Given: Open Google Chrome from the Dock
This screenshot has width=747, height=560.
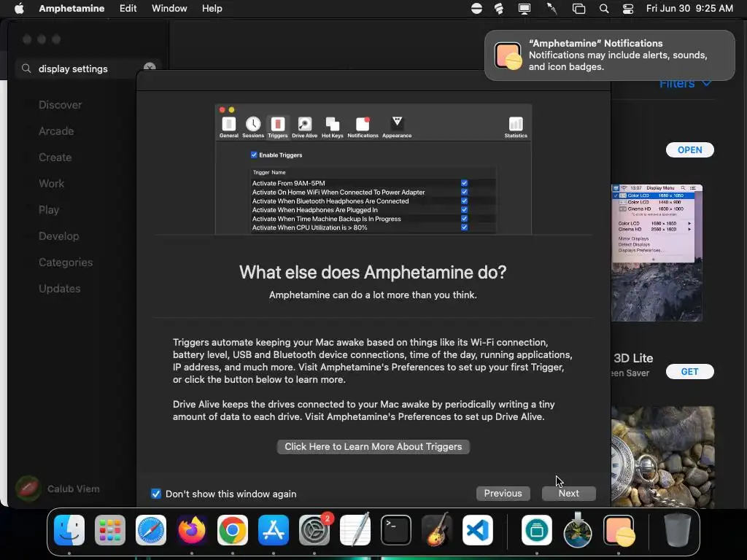Looking at the screenshot, I should (233, 530).
